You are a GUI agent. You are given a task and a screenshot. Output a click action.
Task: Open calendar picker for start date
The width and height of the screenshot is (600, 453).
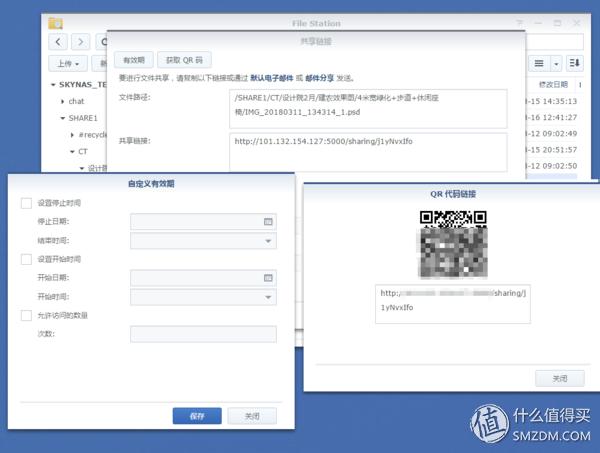click(268, 278)
